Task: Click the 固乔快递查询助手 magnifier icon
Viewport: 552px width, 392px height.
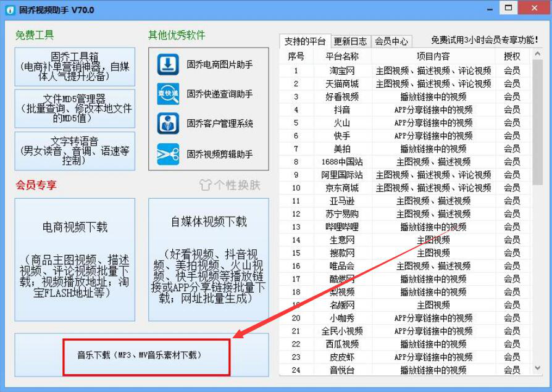Action: pyautogui.click(x=168, y=94)
